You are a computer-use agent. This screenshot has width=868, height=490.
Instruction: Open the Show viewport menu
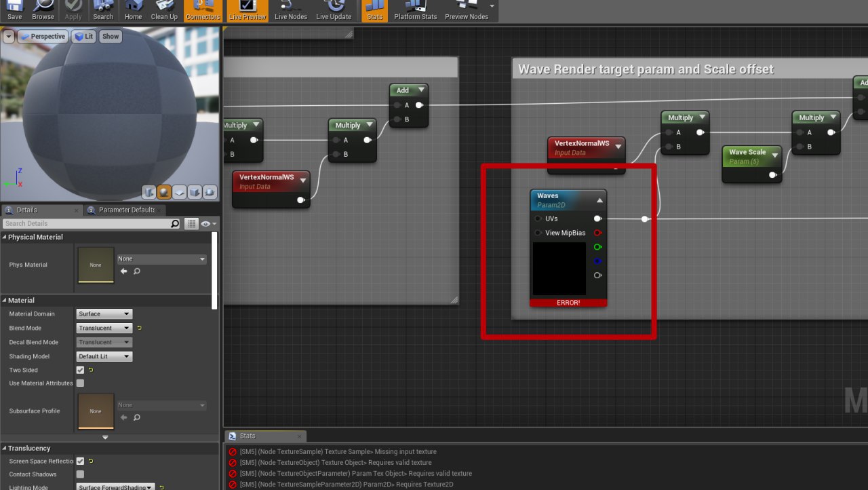click(111, 37)
